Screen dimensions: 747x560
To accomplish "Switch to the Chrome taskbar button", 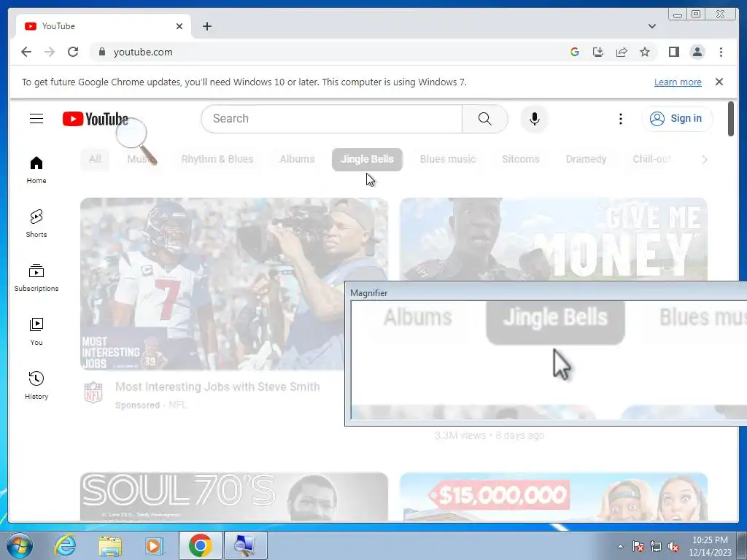I will (200, 545).
